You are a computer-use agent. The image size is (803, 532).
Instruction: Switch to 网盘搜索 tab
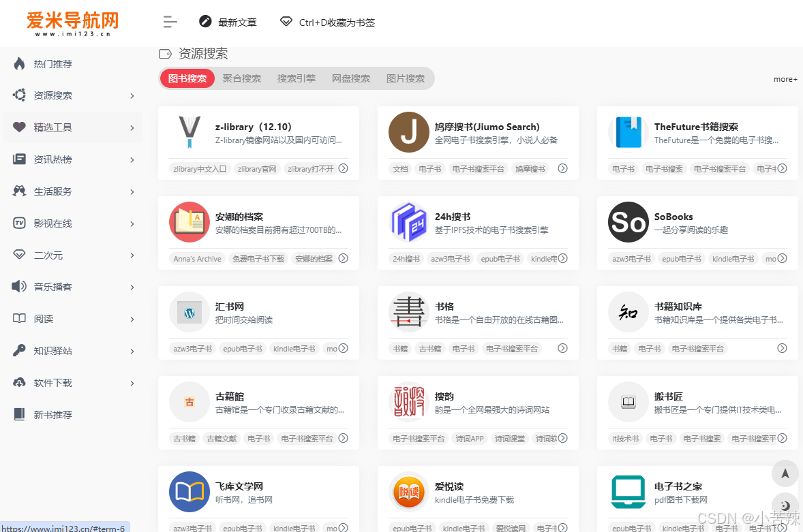tap(351, 78)
